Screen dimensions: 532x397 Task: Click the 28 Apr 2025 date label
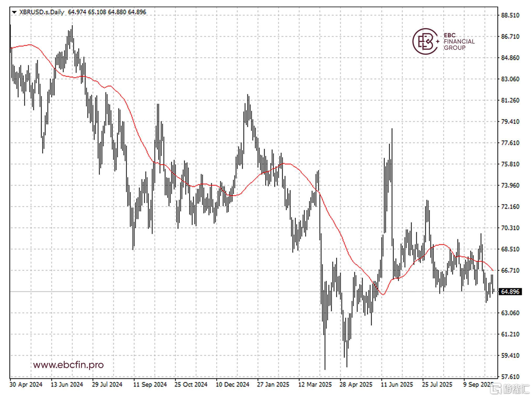[356, 384]
